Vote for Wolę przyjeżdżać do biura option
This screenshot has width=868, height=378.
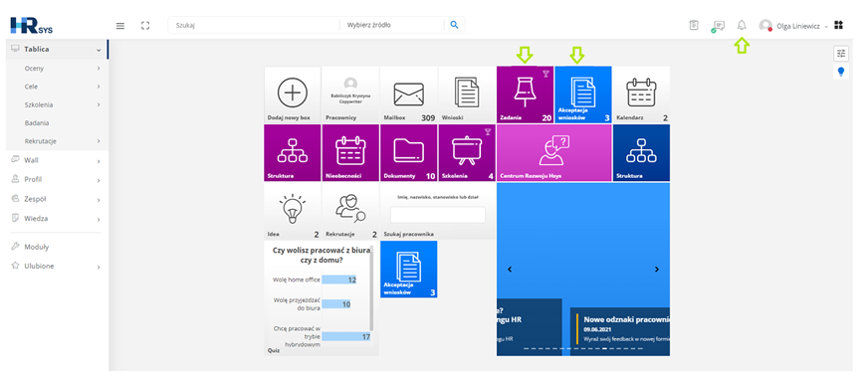(x=336, y=304)
